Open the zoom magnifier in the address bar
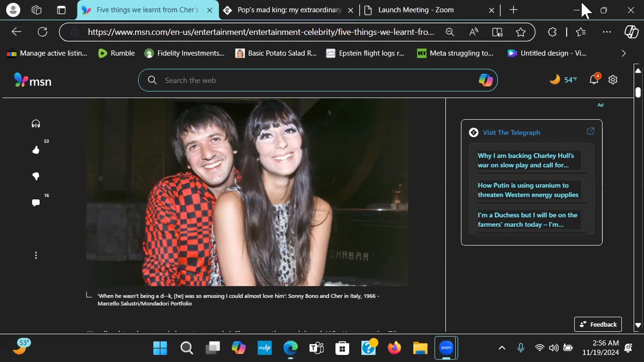This screenshot has height=362, width=644. [x=450, y=32]
